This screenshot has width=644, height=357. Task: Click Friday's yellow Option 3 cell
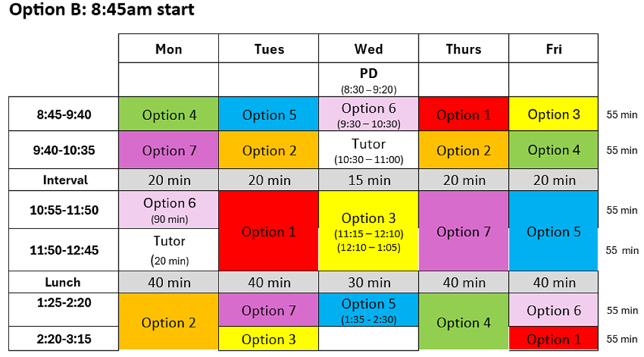(x=553, y=115)
